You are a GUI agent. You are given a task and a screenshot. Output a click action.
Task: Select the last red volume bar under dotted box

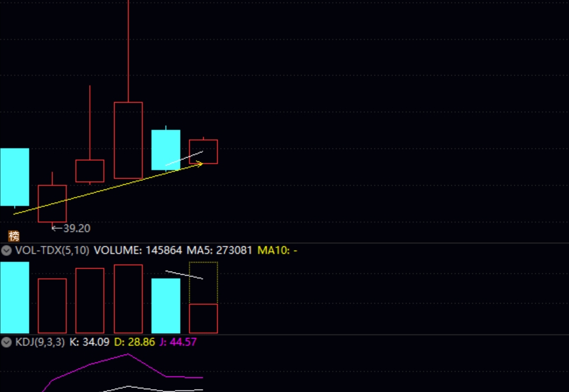[x=203, y=319]
